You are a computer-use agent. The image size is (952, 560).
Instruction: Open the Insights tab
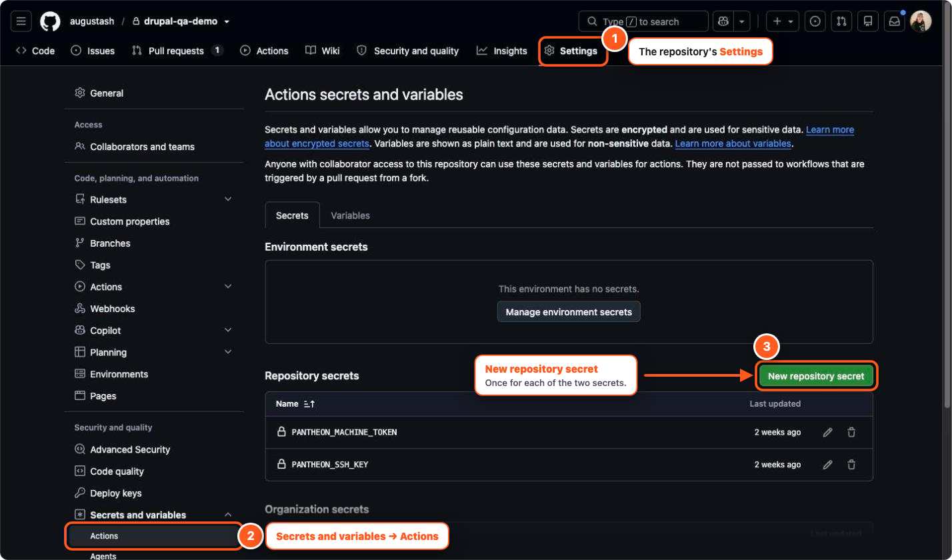coord(502,51)
